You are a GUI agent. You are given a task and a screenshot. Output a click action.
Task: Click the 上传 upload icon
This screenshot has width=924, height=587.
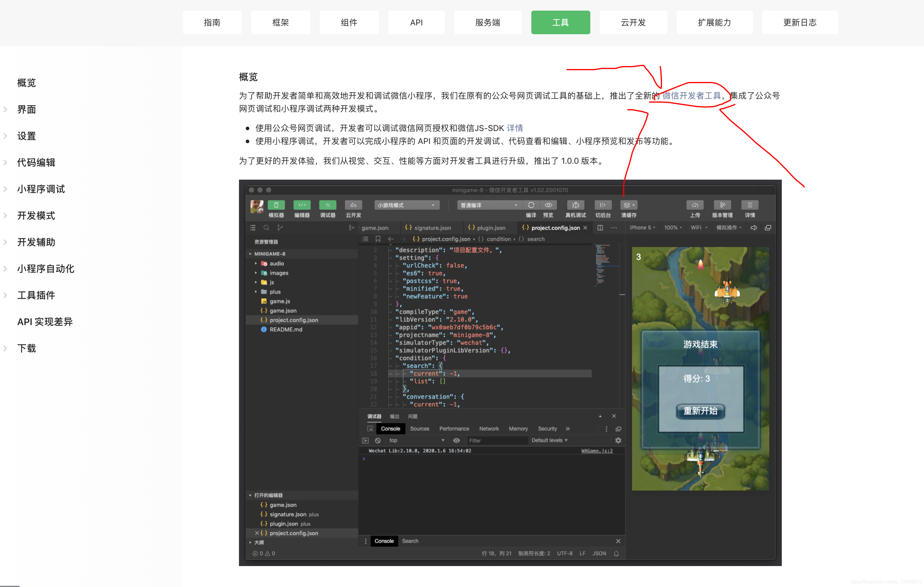click(x=694, y=205)
